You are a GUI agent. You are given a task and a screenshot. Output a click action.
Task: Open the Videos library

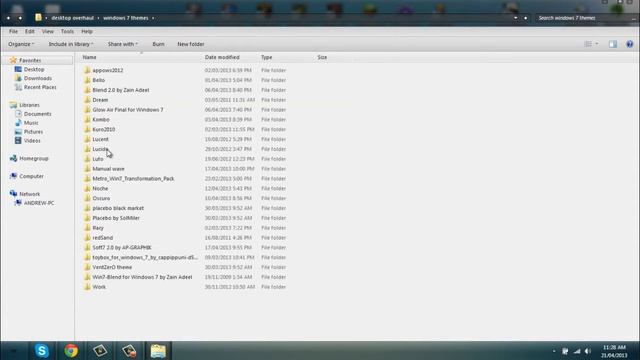point(32,141)
